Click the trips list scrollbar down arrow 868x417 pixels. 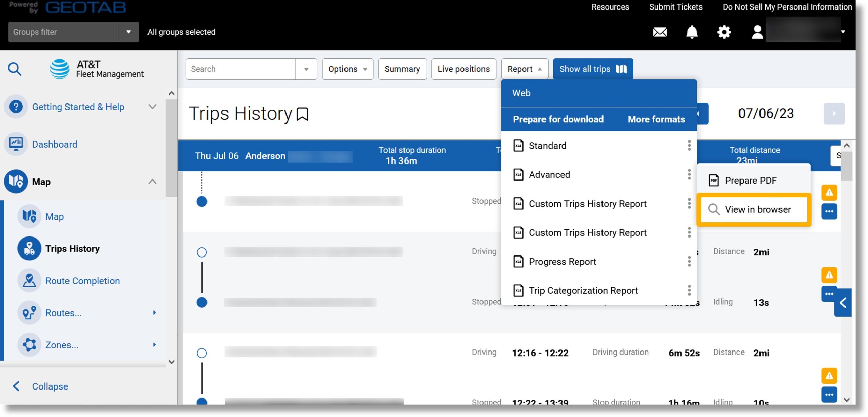click(x=846, y=400)
